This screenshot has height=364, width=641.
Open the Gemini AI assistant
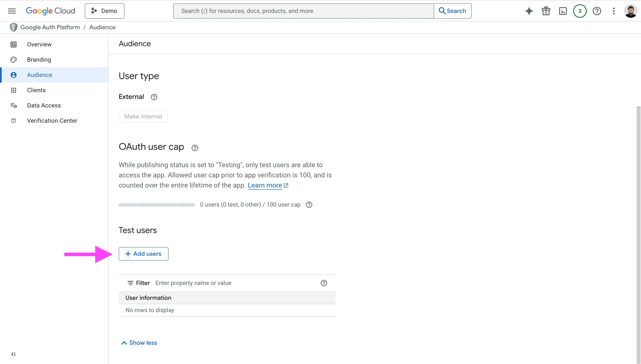coord(529,11)
